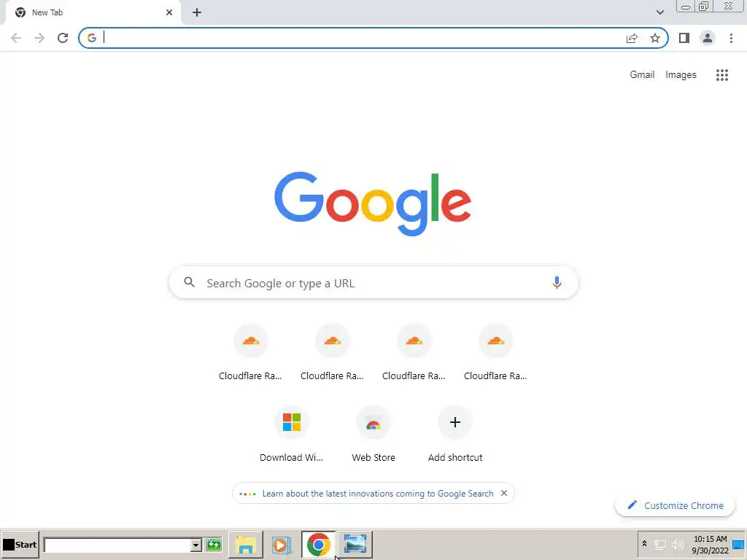747x560 pixels.
Task: Open Gmail link
Action: pos(642,75)
